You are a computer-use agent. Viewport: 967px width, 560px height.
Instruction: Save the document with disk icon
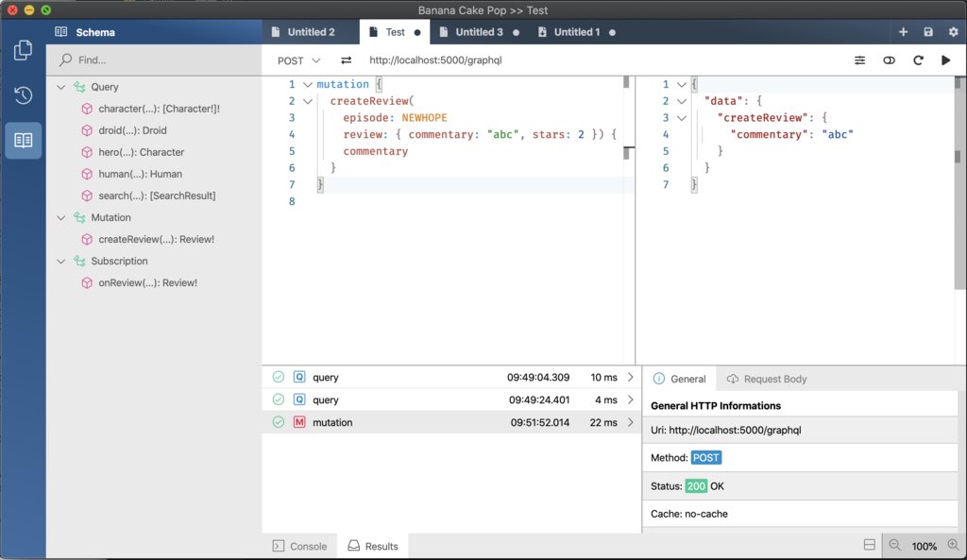pyautogui.click(x=928, y=32)
